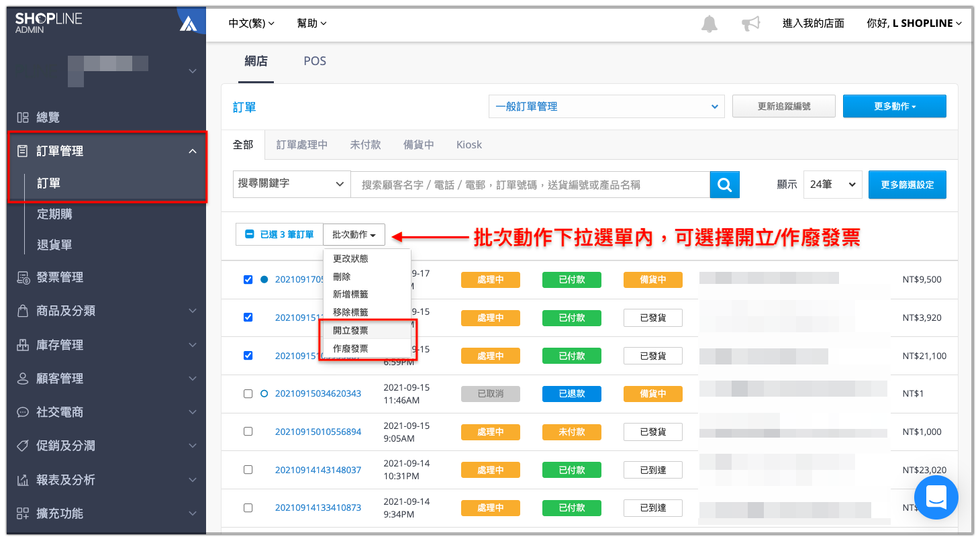Screen dimensions: 980x541
Task: Click the 庫存管理 inventory icon
Action: point(23,345)
